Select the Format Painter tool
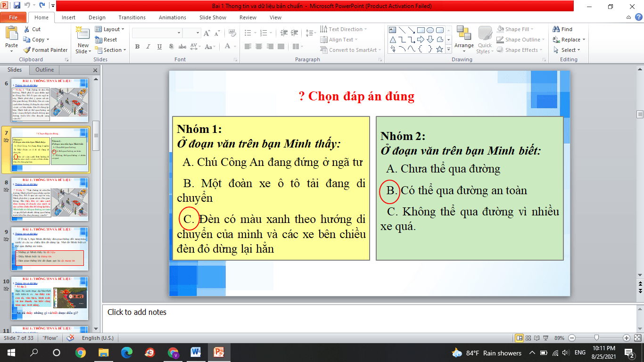This screenshot has height=362, width=644. [45, 49]
